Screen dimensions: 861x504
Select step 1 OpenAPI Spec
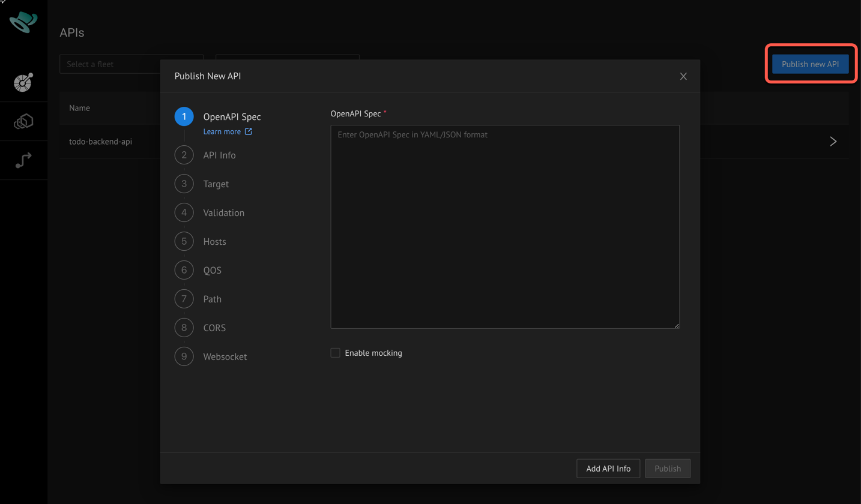(x=218, y=116)
